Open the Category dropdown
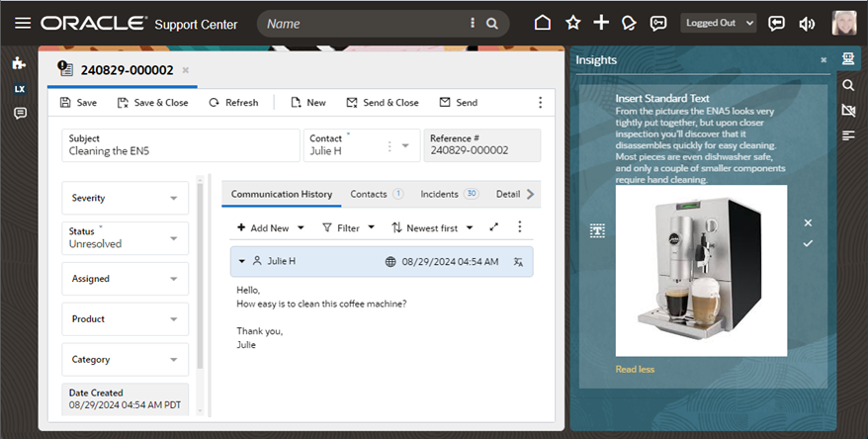868x439 pixels. pyautogui.click(x=126, y=359)
